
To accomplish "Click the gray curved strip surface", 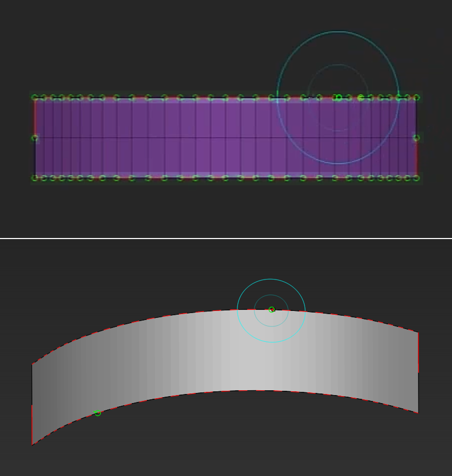I will point(225,361).
